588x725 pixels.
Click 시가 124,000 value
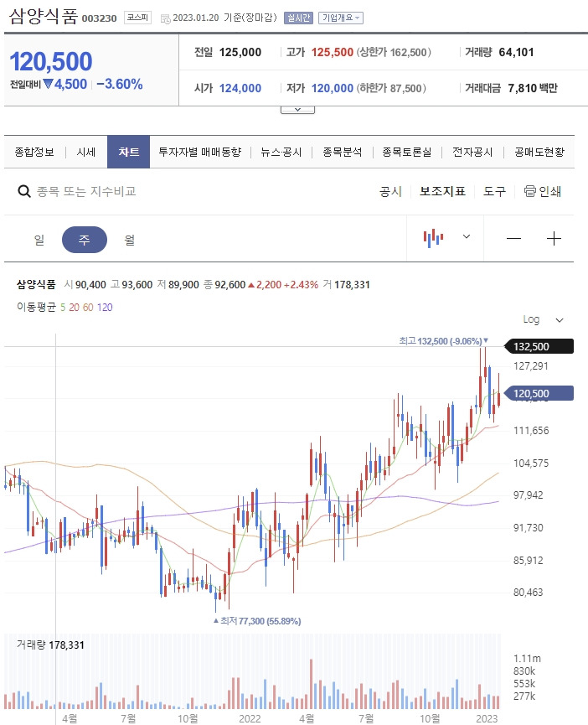click(x=240, y=88)
